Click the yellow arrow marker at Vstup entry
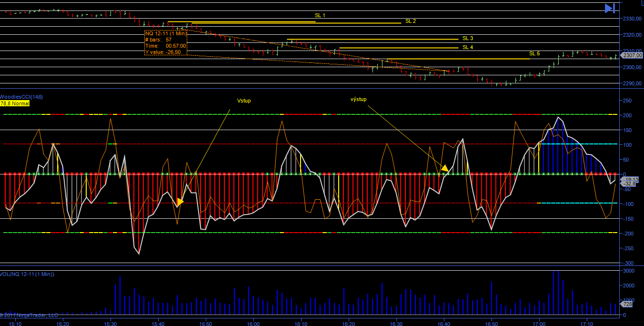The width and height of the screenshot is (644, 326). pyautogui.click(x=180, y=202)
